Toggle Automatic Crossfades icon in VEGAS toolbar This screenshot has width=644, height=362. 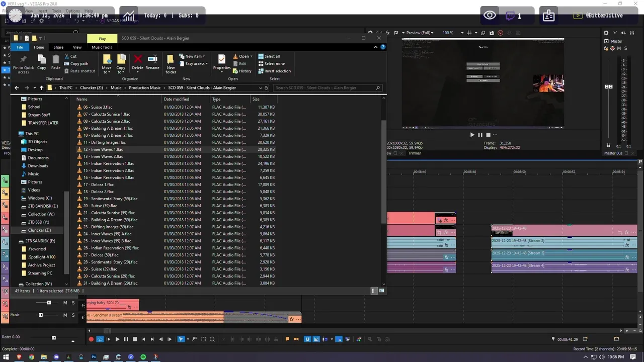coord(316,339)
